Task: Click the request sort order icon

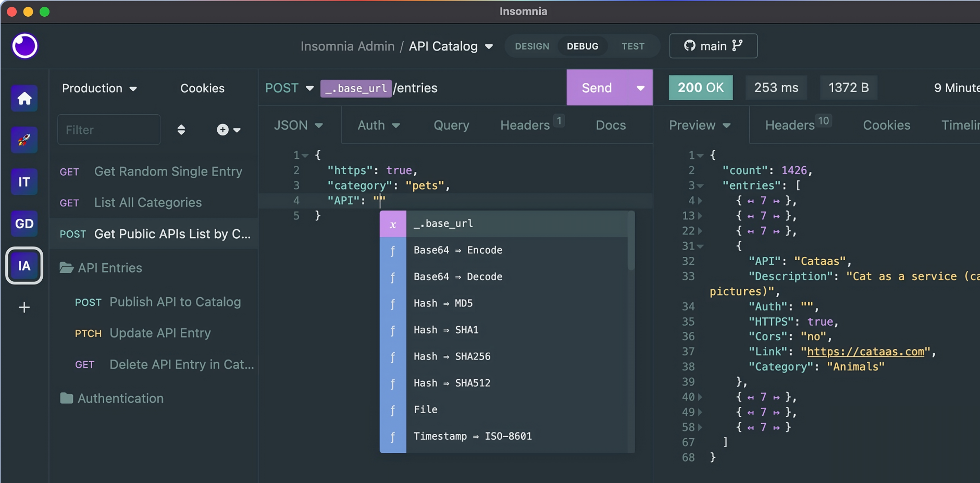Action: [x=181, y=130]
